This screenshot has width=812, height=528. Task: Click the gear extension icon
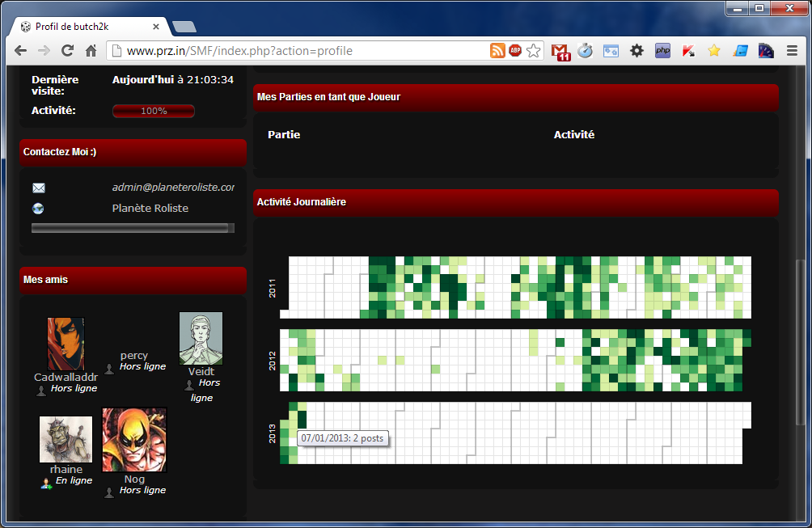tap(636, 51)
